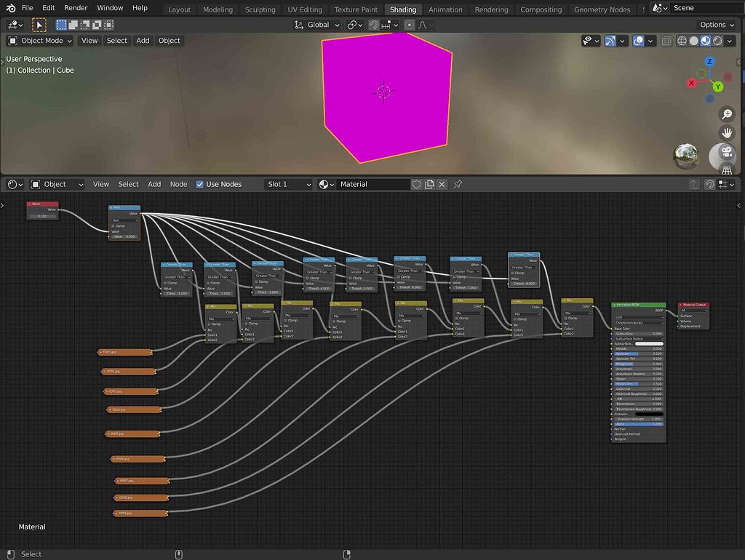
Task: Toggle perspective/orthographic grid icon
Action: [727, 169]
